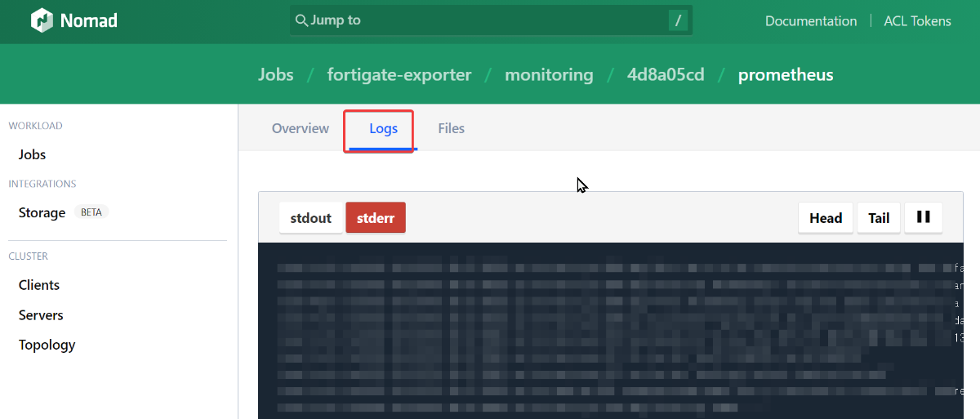Screen dimensions: 980x419
Task: Open allocation 4d8a05cd breadcrumb
Action: (666, 74)
